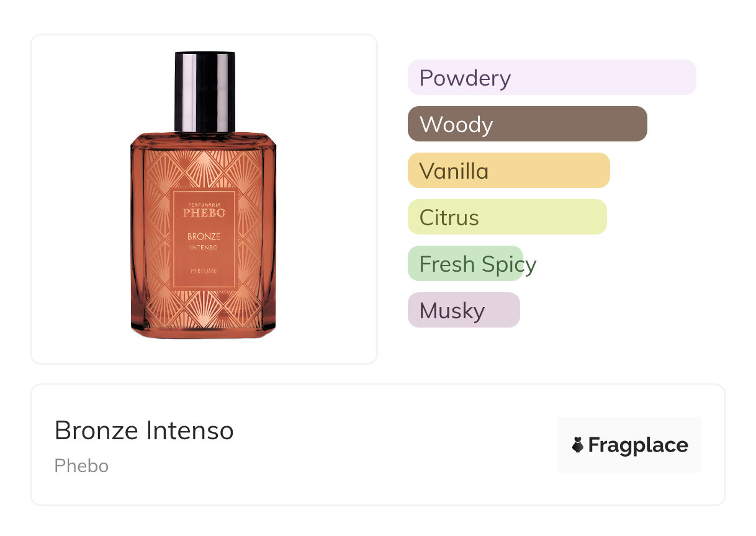756x536 pixels.
Task: Choose the Musky accord bar
Action: pos(464,310)
